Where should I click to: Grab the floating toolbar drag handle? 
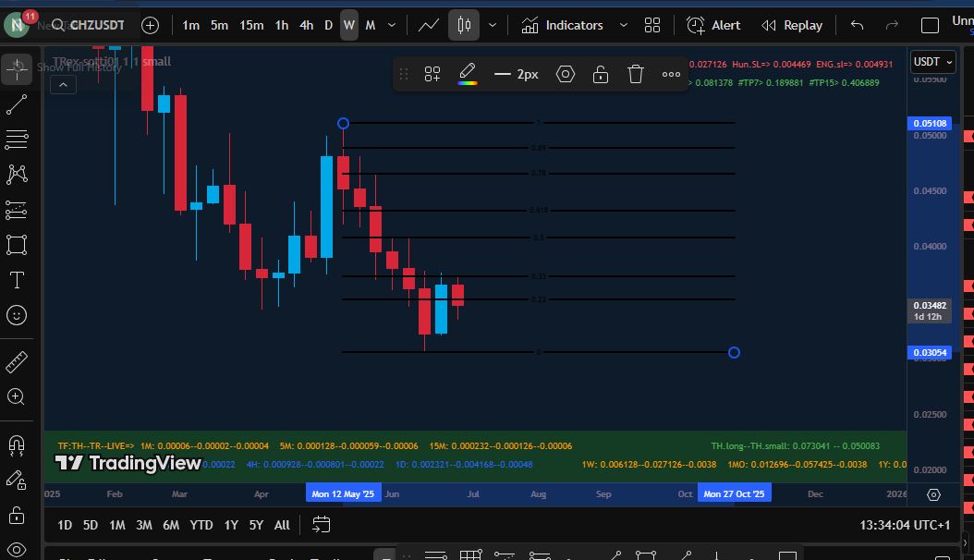404,75
